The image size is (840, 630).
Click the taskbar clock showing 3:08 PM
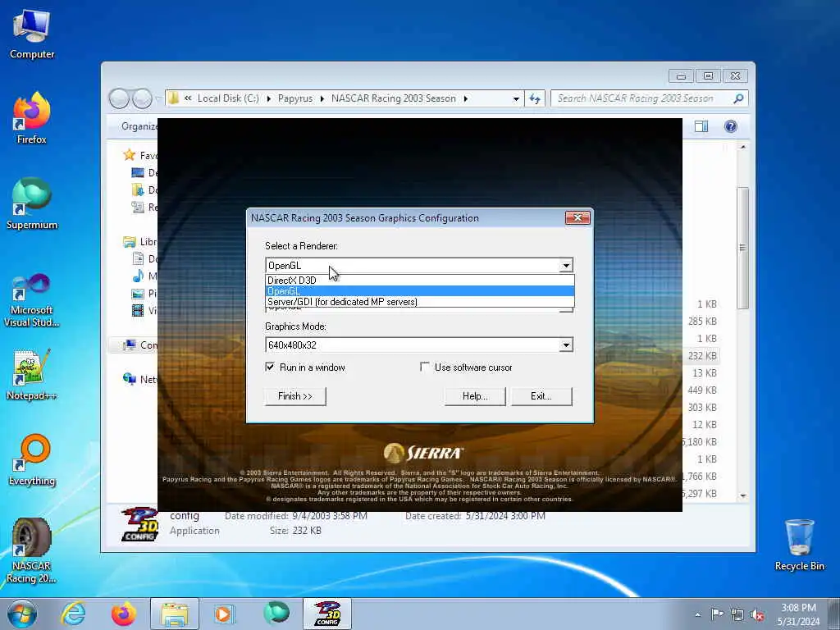pos(798,614)
